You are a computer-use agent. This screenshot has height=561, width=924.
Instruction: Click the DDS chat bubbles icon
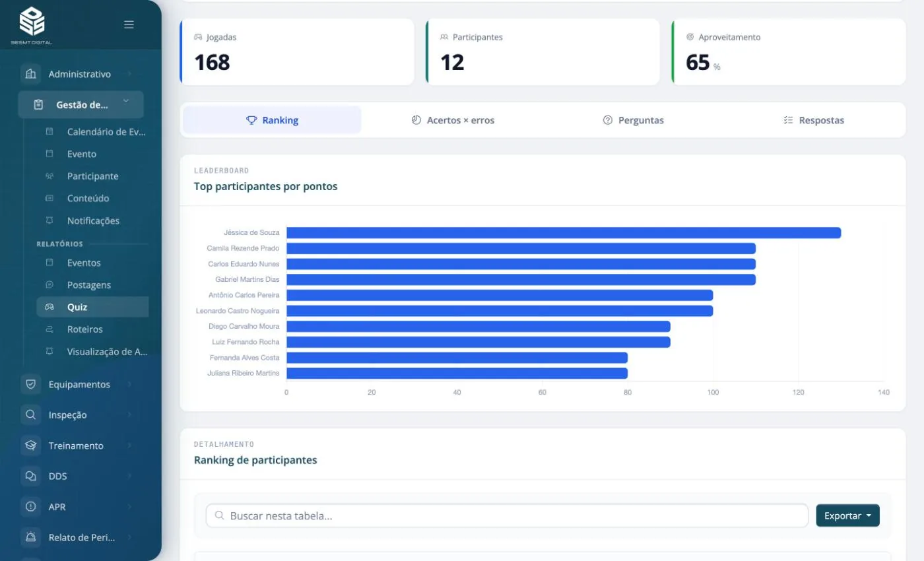[30, 476]
